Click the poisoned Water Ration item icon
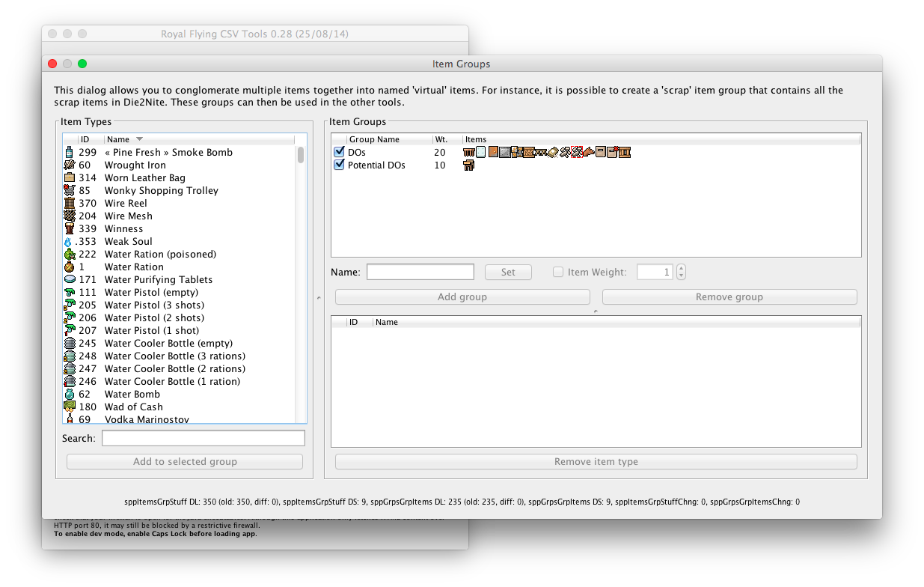924x587 pixels. tap(70, 254)
